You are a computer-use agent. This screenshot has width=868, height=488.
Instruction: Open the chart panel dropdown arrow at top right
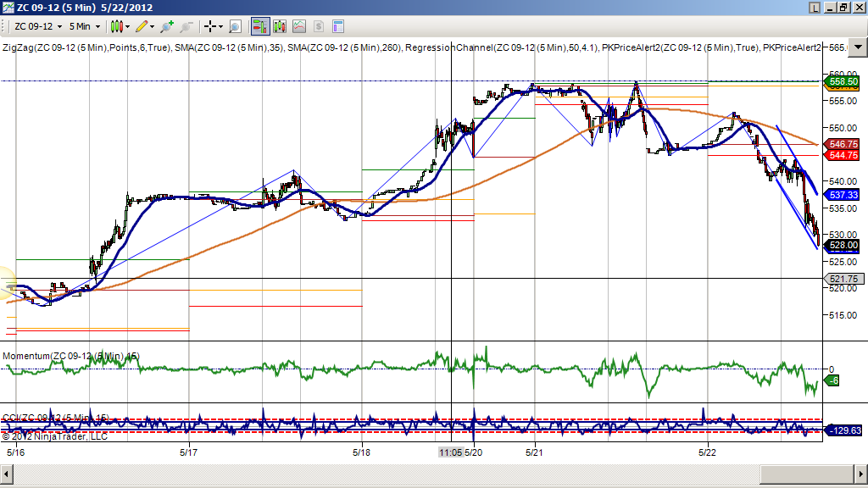click(858, 47)
